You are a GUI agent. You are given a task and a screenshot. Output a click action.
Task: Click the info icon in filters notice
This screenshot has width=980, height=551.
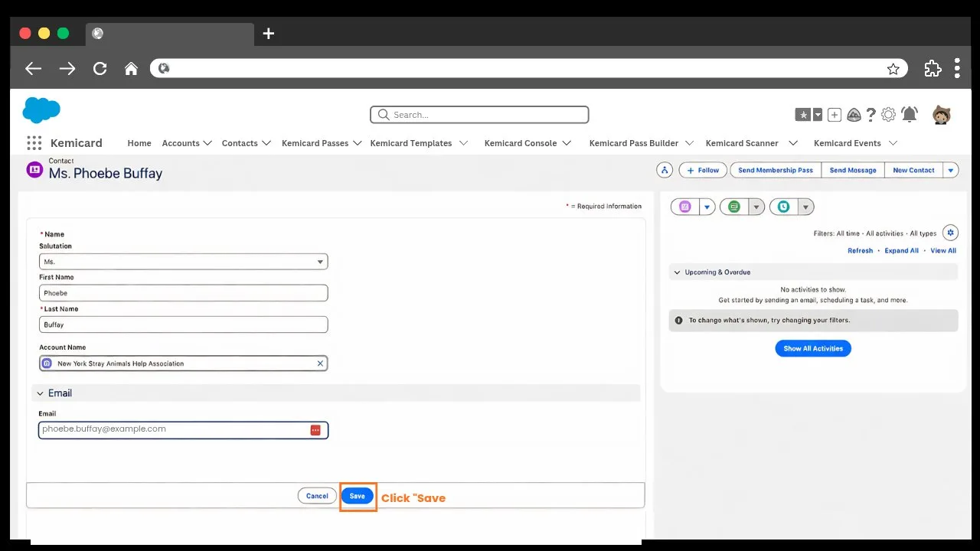click(678, 321)
